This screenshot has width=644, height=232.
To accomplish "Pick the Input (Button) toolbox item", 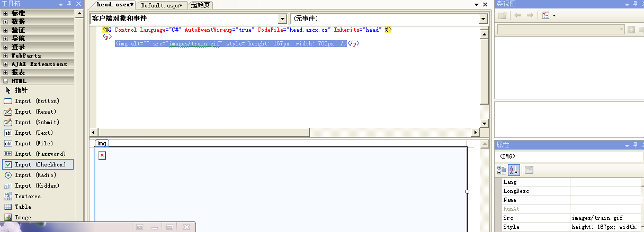I will pos(38,101).
